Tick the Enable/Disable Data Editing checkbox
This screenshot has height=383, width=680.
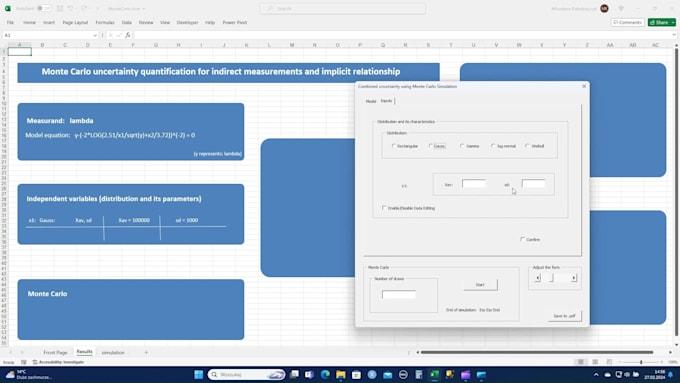click(x=408, y=208)
